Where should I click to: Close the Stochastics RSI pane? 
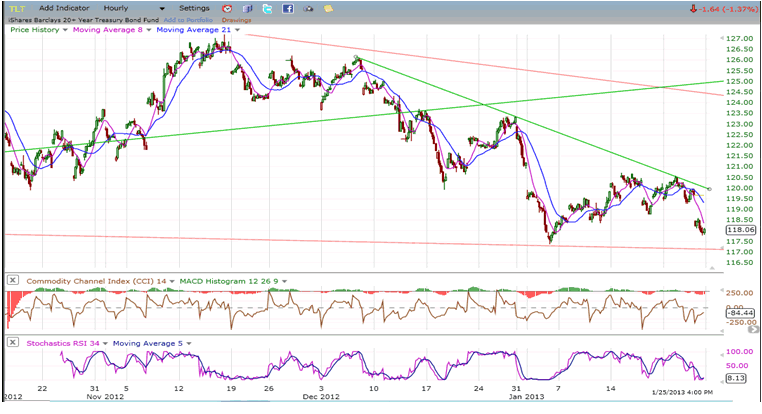(12, 342)
